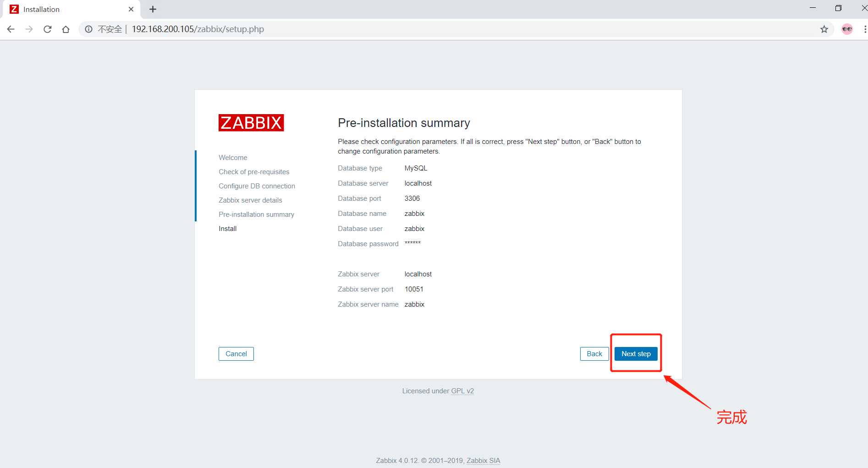Click the Database password label
The image size is (868, 468).
[x=368, y=244]
